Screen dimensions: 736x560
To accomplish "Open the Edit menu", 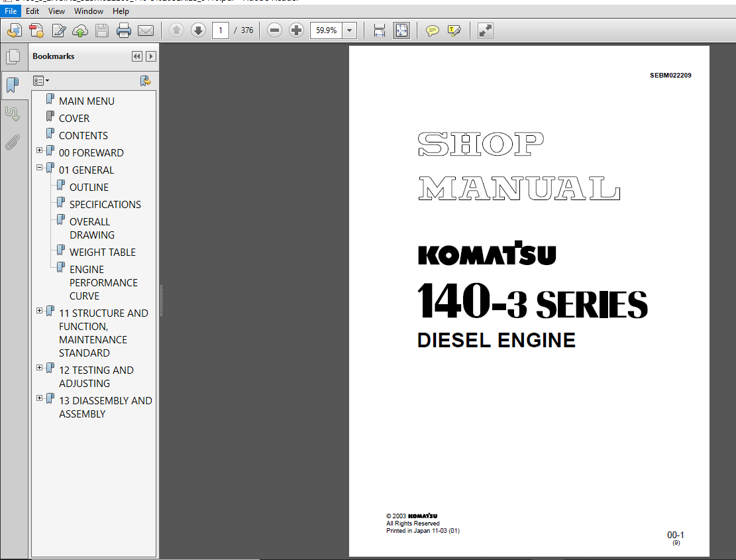I will coord(32,11).
